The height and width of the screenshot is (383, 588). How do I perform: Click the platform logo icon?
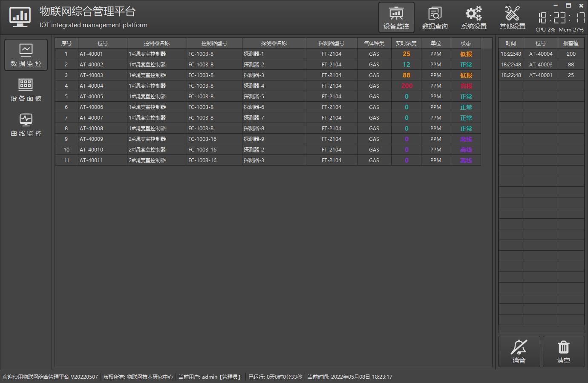click(20, 17)
